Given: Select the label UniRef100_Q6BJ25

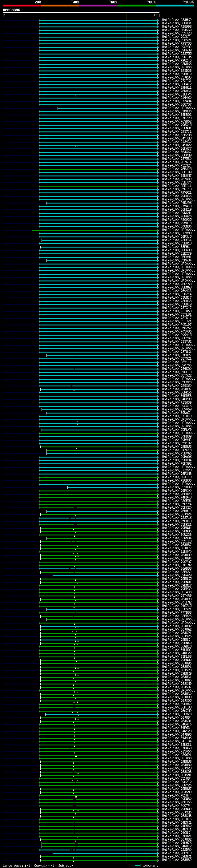Looking at the screenshot, I should click(x=177, y=169).
